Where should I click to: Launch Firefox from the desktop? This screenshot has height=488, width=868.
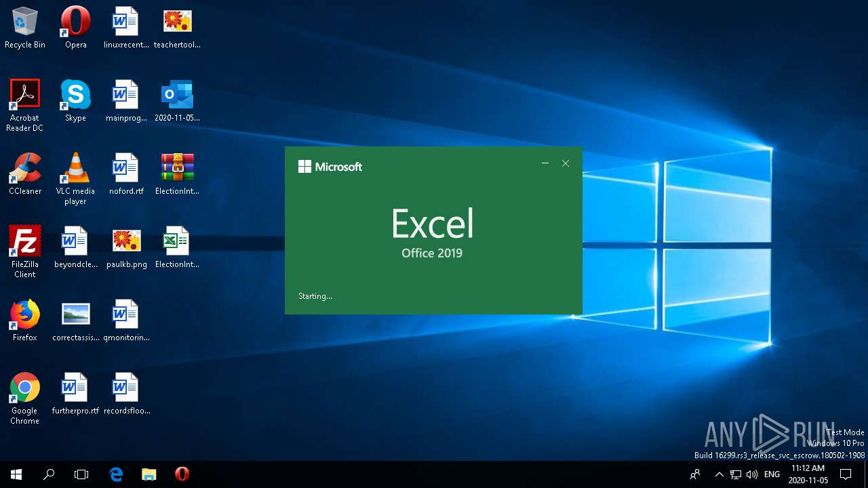click(25, 321)
